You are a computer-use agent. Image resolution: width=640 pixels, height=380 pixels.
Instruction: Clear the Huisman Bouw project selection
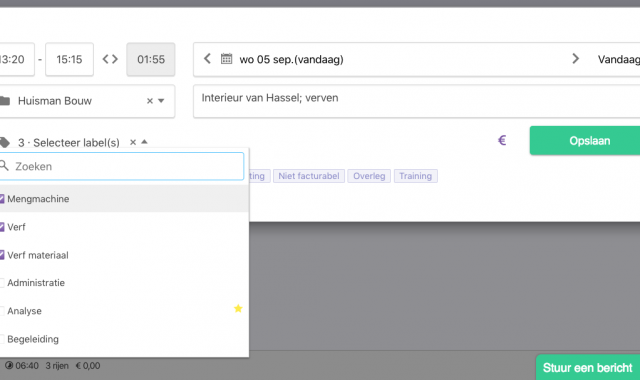coord(150,101)
